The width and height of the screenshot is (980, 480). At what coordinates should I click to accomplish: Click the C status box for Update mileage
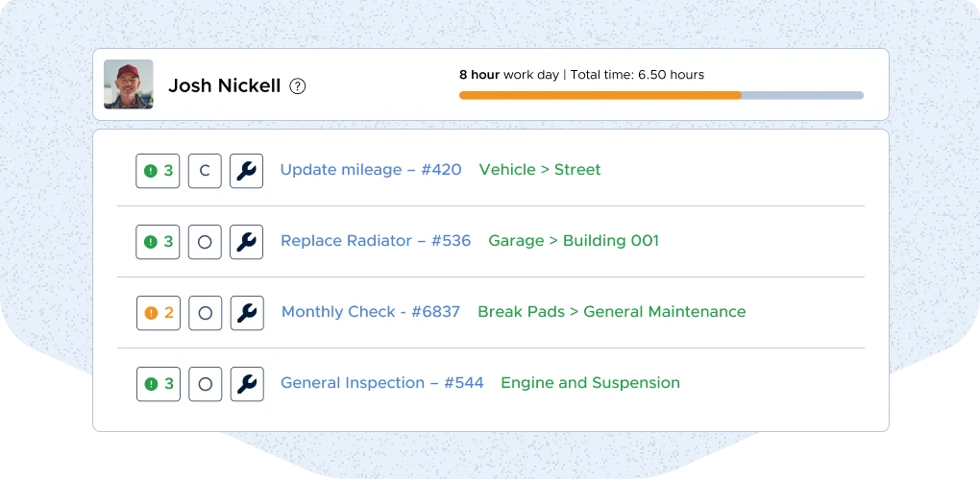point(205,171)
